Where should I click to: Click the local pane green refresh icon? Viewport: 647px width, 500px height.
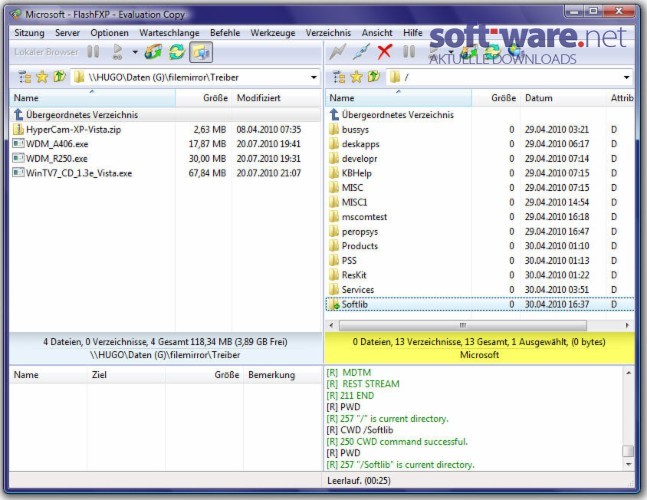coord(177,52)
